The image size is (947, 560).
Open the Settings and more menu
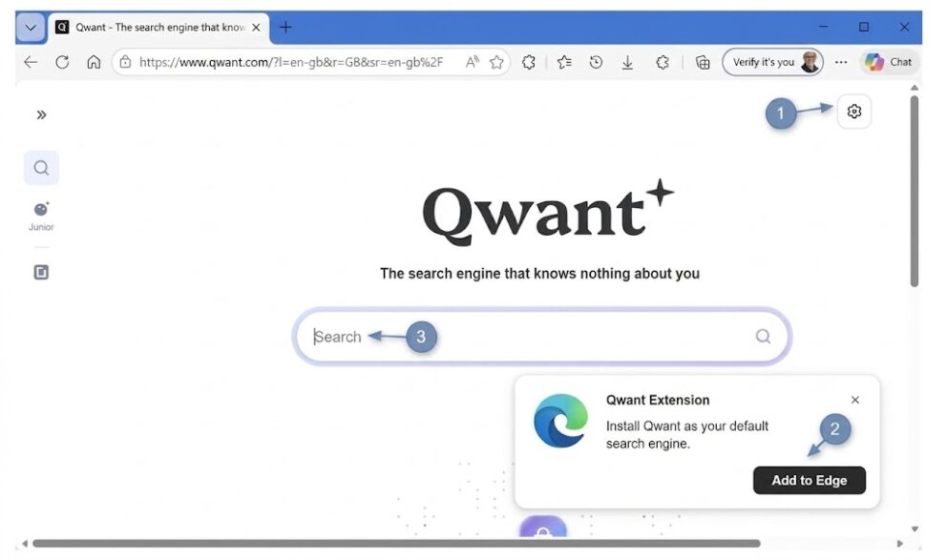coord(841,62)
